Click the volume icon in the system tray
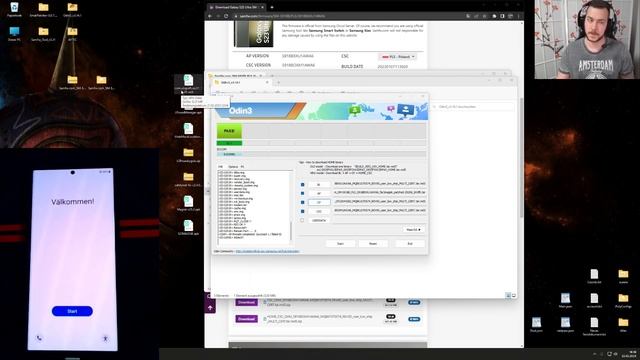Viewport: 640px width, 360px height. coord(616,354)
